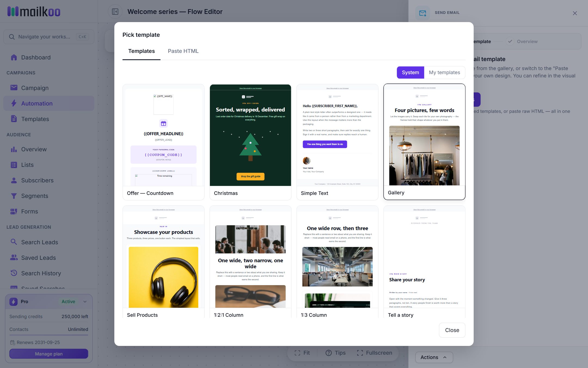Expand the Pro plan chevron
Viewport: 588px width, 368px height.
click(85, 301)
